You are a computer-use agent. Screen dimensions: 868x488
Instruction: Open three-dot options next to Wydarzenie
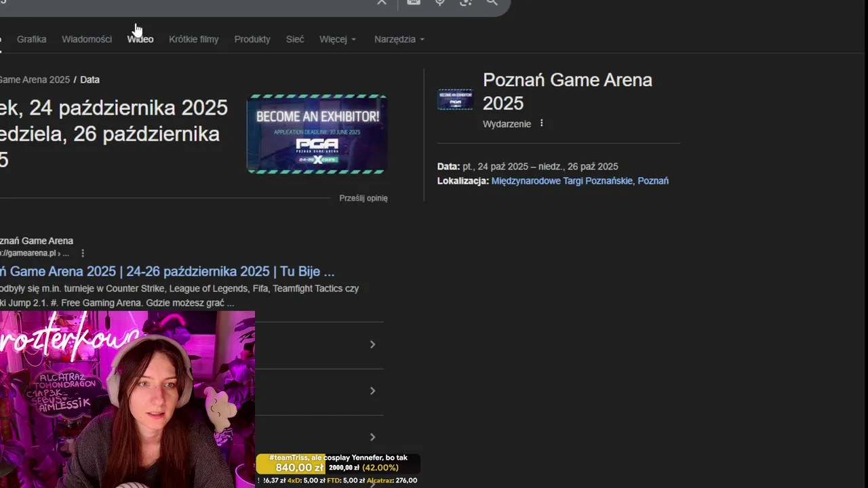(541, 123)
